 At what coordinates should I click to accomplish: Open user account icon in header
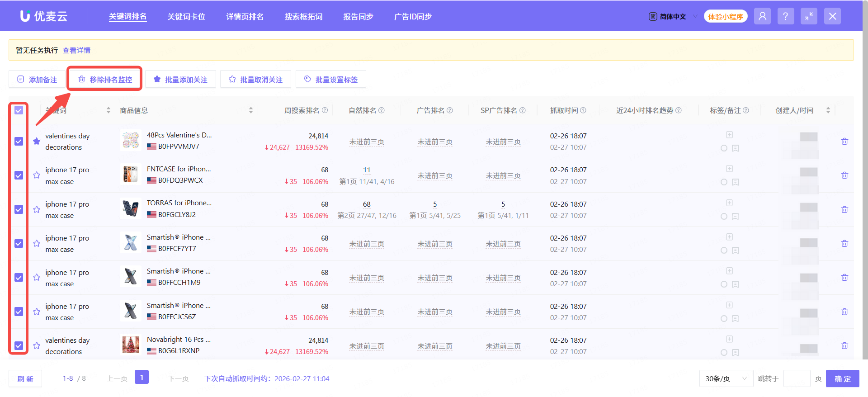click(x=762, y=16)
